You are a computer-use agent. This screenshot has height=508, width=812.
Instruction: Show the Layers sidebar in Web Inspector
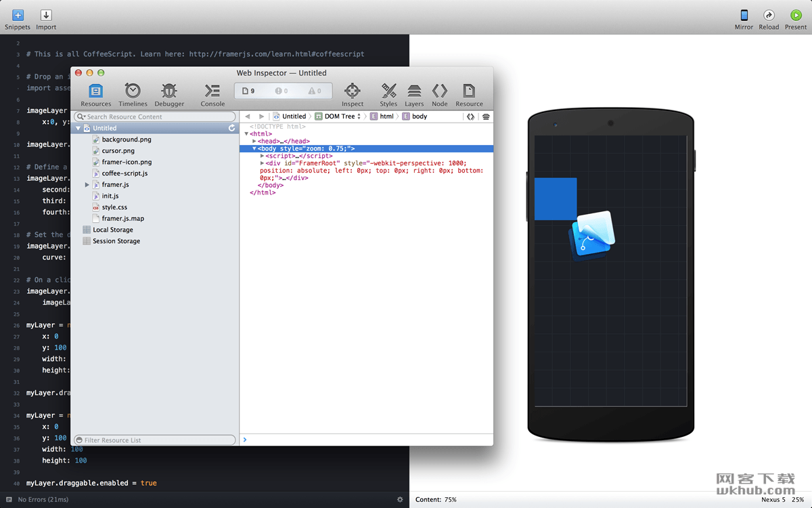pos(414,94)
